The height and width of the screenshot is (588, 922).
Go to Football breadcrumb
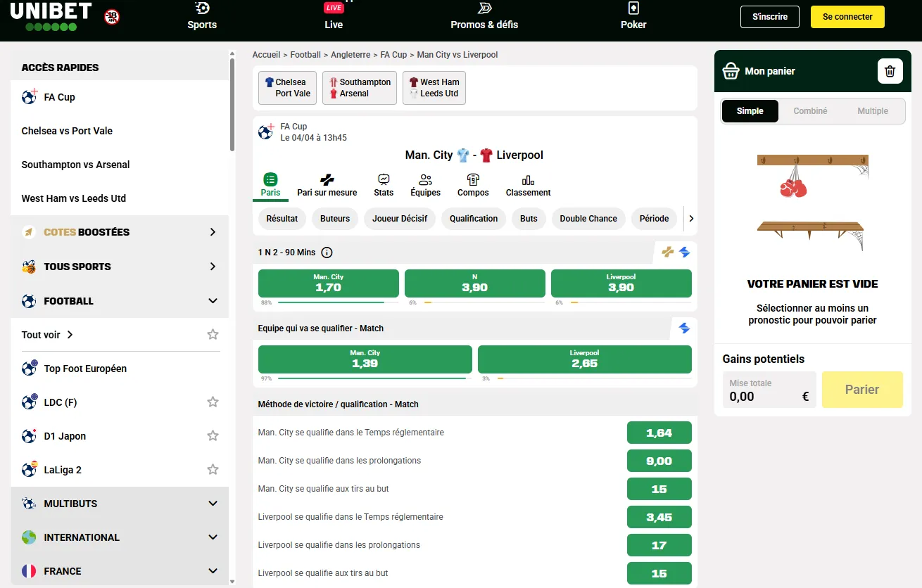click(x=305, y=55)
